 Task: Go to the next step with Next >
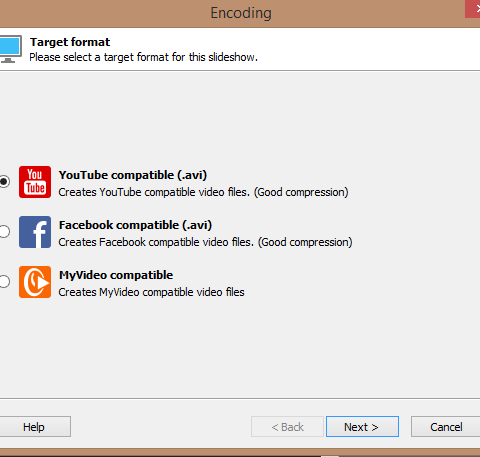pyautogui.click(x=362, y=427)
